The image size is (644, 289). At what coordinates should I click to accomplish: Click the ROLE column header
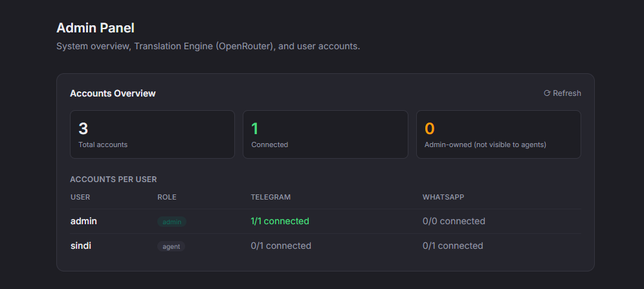167,197
